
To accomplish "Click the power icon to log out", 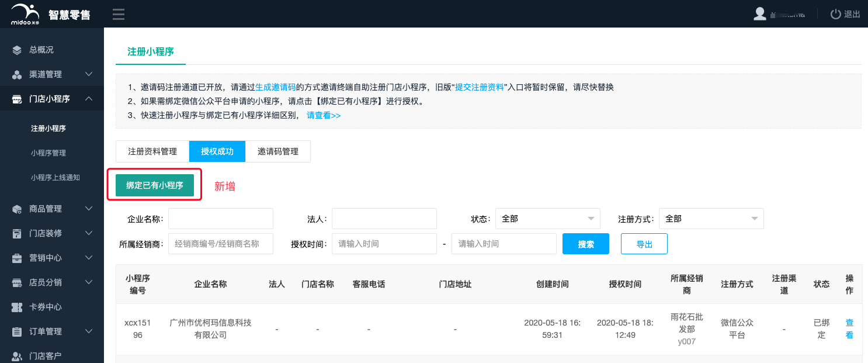I will 836,14.
